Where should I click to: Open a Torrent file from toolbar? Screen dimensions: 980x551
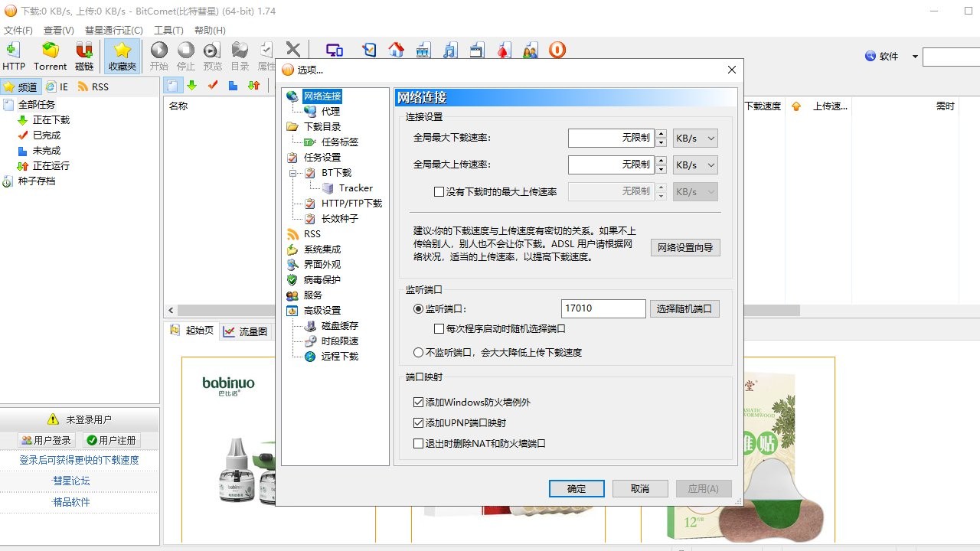coord(51,57)
